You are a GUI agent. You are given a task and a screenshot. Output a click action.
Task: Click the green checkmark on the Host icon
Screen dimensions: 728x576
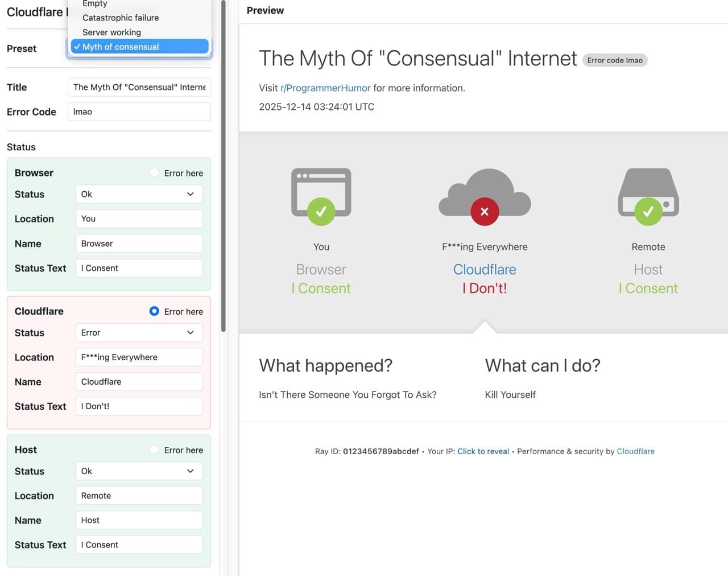pos(648,212)
